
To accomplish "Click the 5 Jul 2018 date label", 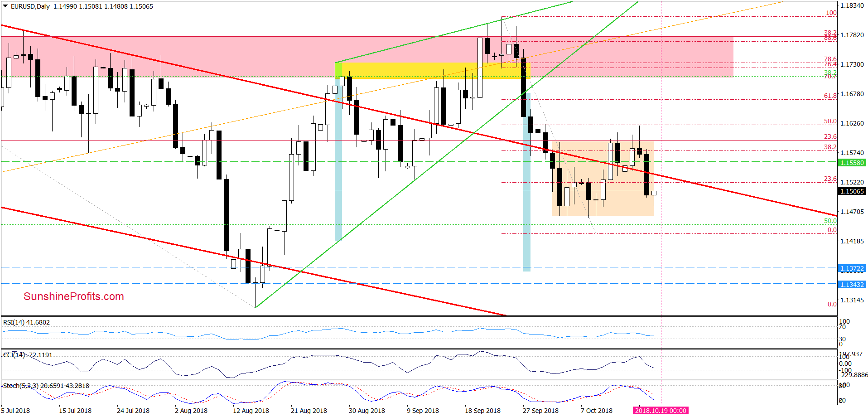I will click(x=15, y=411).
